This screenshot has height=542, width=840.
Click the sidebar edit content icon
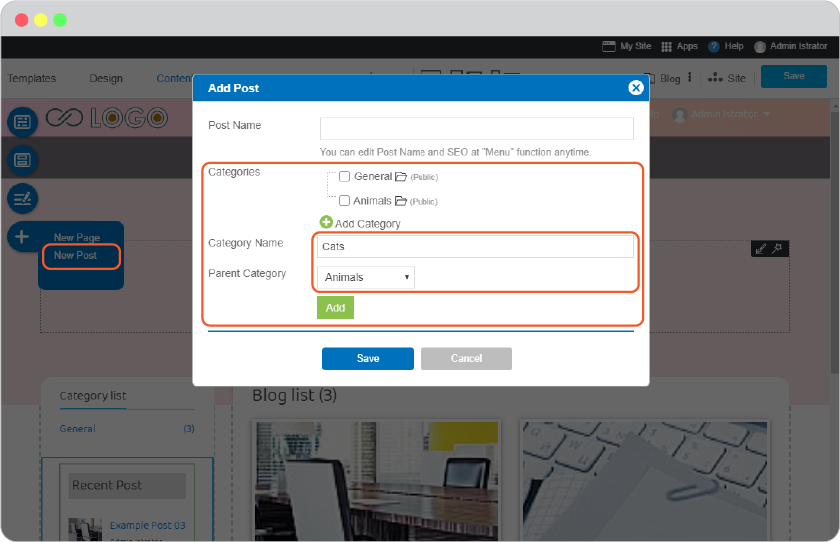click(22, 199)
